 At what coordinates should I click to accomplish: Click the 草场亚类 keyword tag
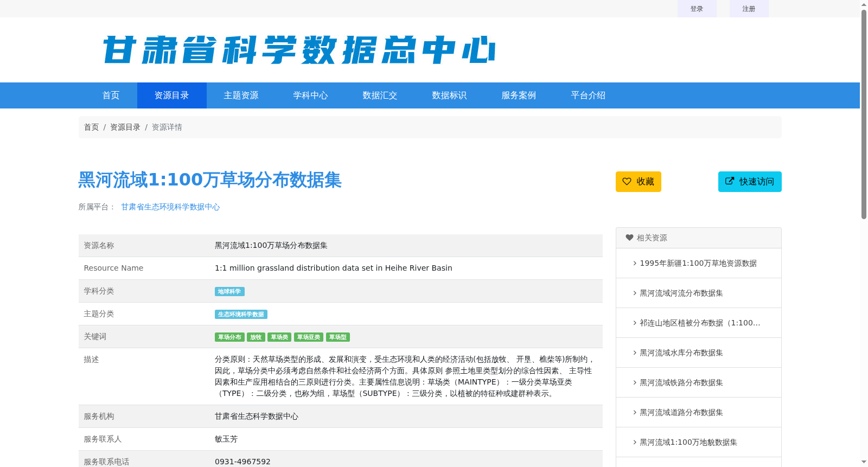(309, 337)
